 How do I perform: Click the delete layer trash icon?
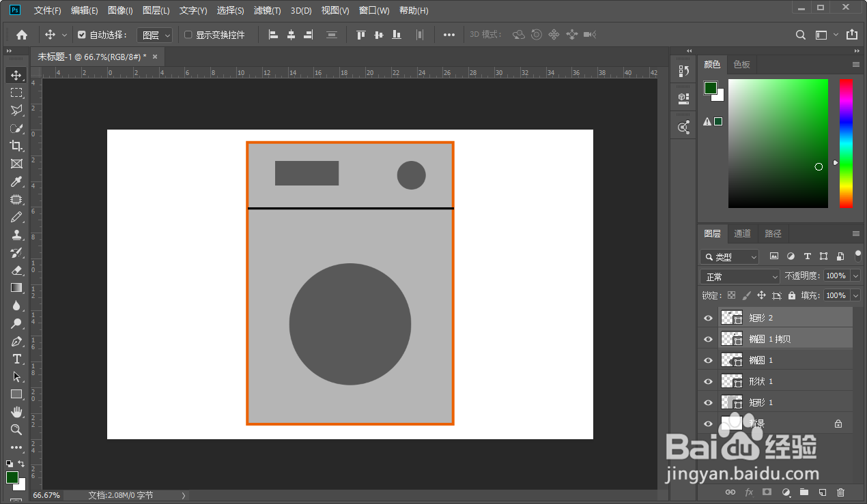pyautogui.click(x=840, y=492)
